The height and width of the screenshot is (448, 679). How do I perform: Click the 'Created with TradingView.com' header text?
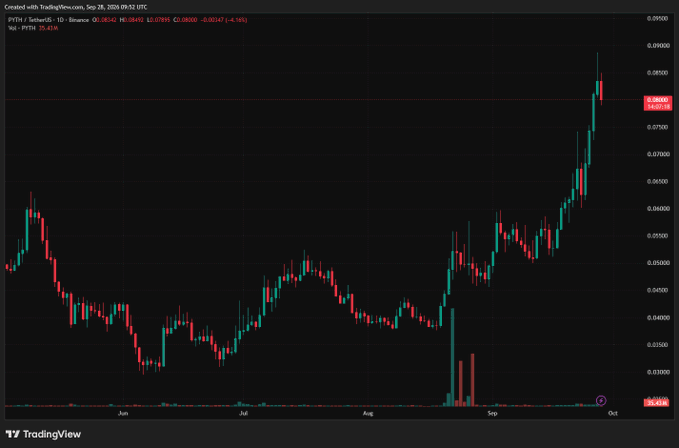coord(44,7)
